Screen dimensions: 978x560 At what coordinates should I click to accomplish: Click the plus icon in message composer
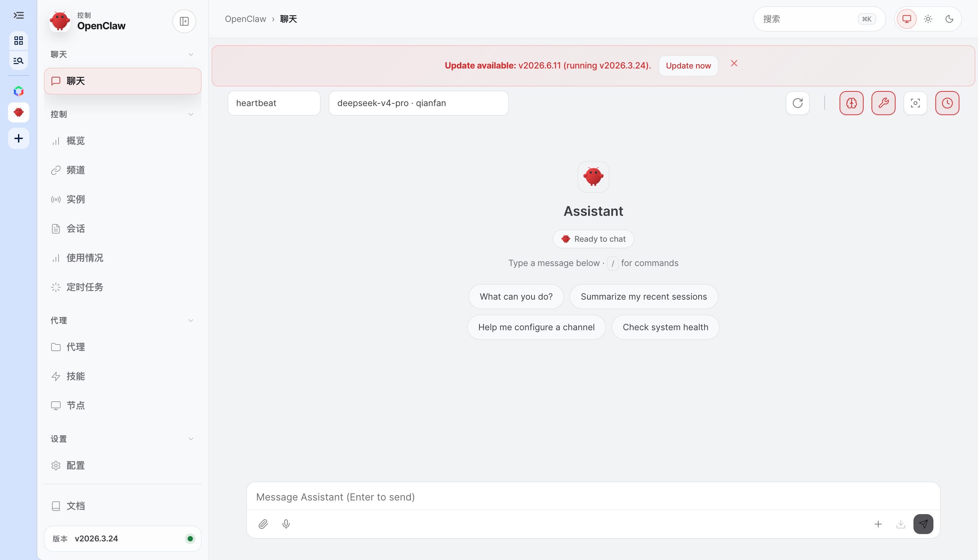pyautogui.click(x=878, y=524)
